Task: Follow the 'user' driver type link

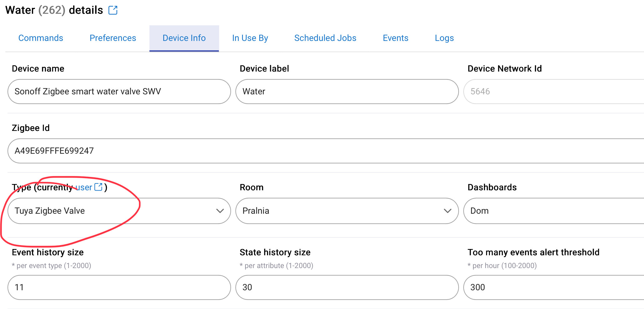Action: click(84, 187)
